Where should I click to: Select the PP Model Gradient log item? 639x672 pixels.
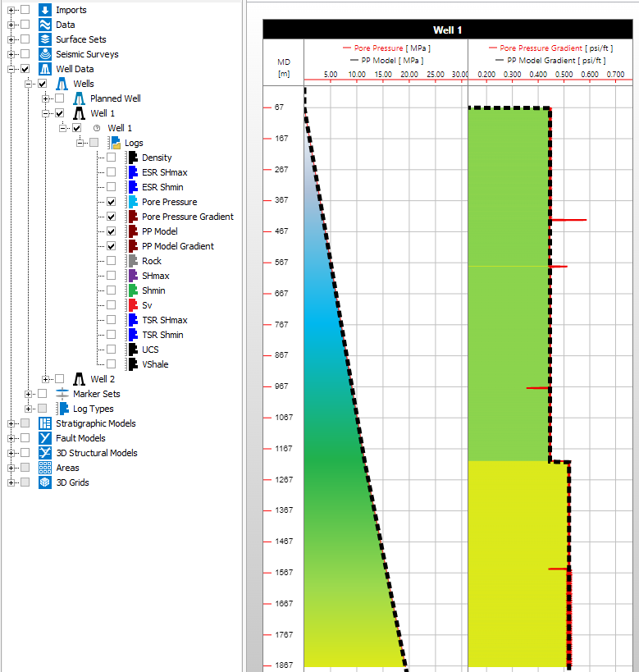pyautogui.click(x=177, y=246)
